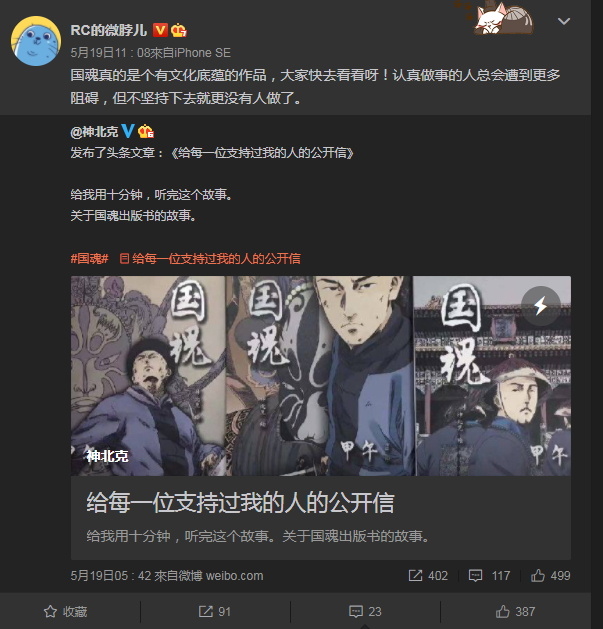Open original post timestamp 5月19日05:42

coord(111,576)
